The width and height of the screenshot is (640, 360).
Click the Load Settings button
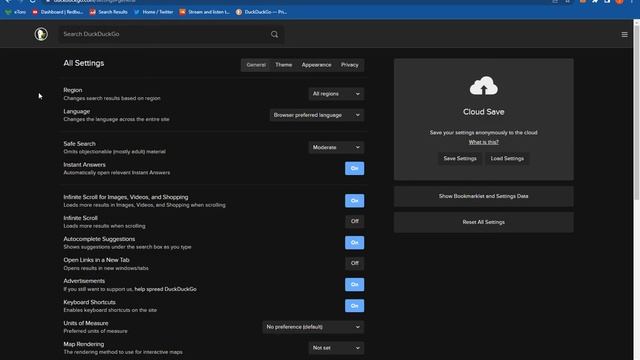(x=507, y=158)
